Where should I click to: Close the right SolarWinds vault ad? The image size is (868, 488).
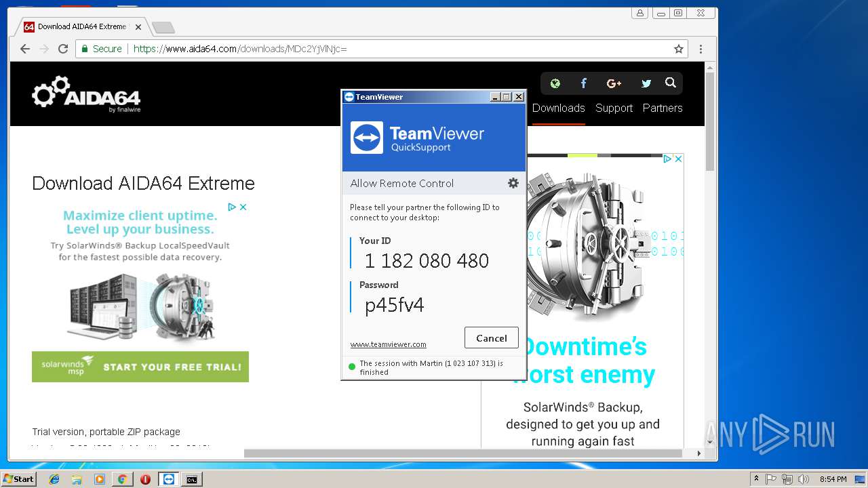678,159
